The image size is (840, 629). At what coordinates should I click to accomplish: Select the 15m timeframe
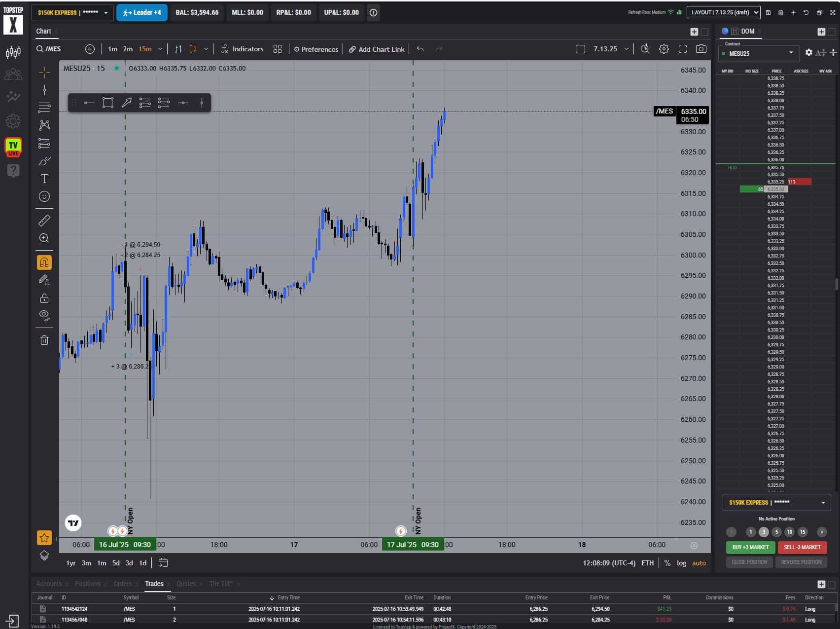click(145, 49)
